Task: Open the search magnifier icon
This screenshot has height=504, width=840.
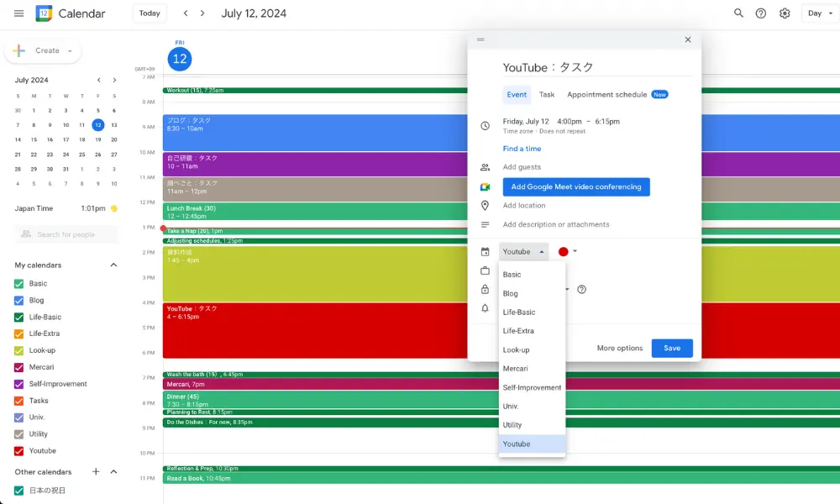Action: pos(738,13)
